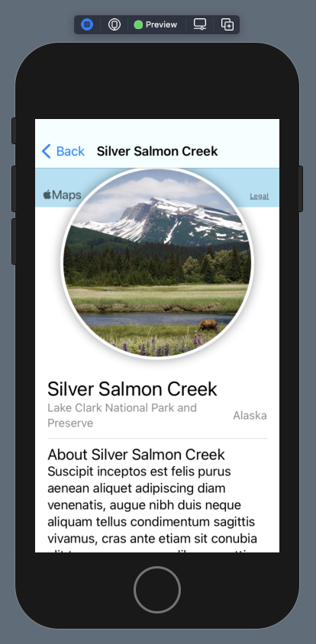Click the blue Live preview mode icon
The width and height of the screenshot is (316, 644).
87,24
